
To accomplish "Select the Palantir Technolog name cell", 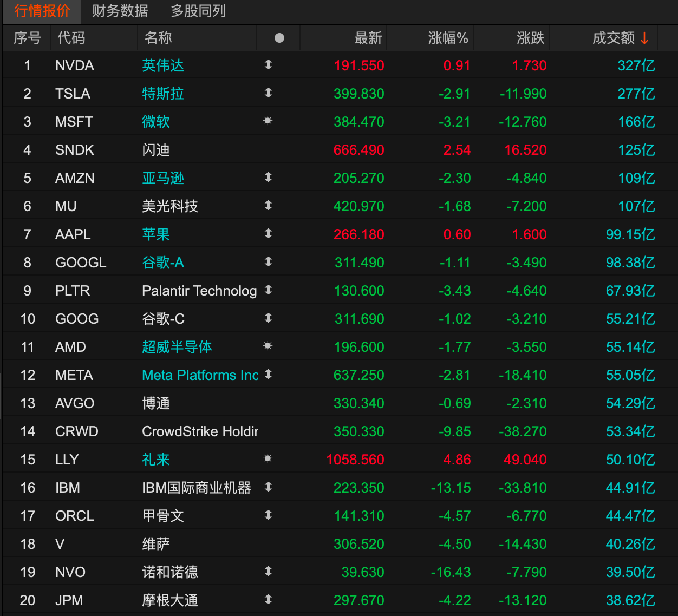I will click(x=199, y=291).
